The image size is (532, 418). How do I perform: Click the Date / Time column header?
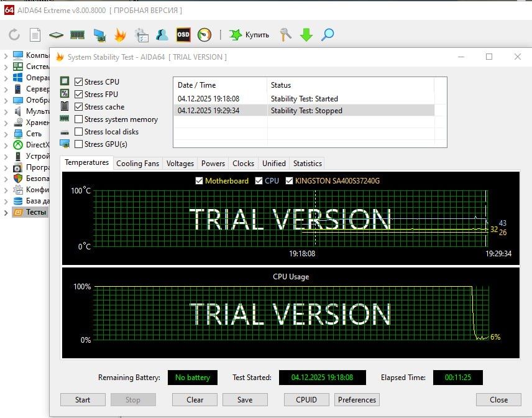(x=221, y=85)
